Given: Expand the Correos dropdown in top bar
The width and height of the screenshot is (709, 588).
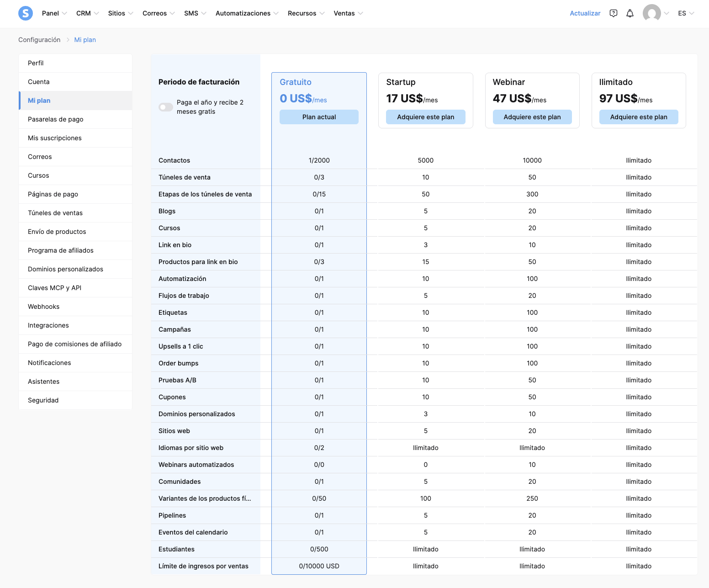Looking at the screenshot, I should pos(159,13).
